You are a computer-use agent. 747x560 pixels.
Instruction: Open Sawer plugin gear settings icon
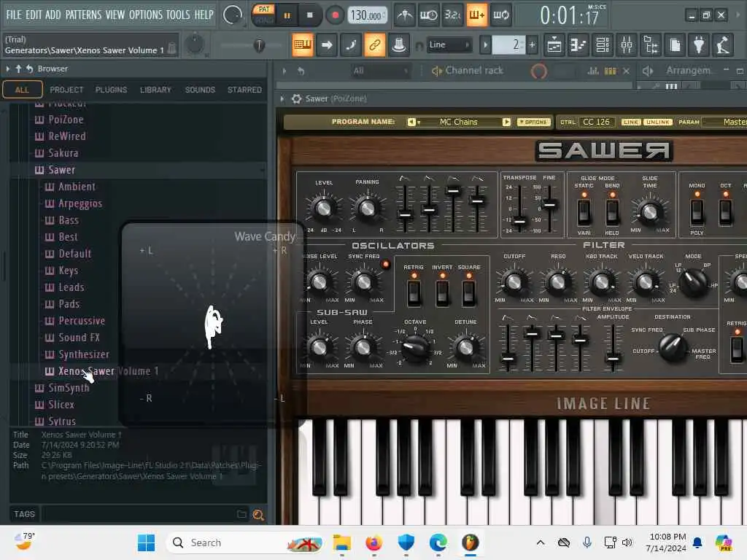point(296,98)
